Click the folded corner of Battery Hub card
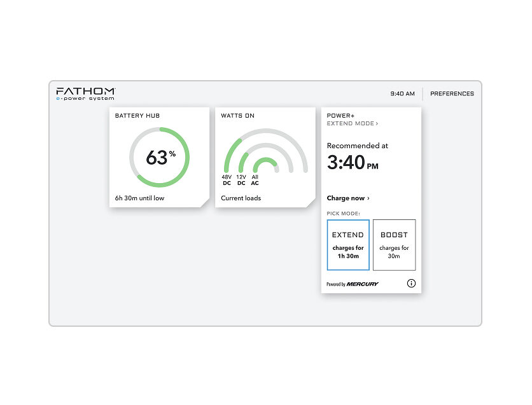The image size is (532, 405). pos(204,203)
